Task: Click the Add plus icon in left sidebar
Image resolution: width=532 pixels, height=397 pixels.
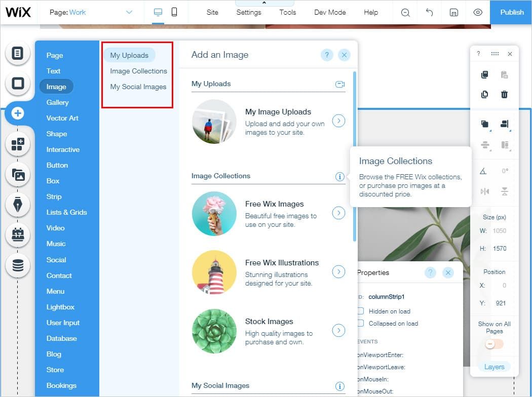Action: pos(18,113)
